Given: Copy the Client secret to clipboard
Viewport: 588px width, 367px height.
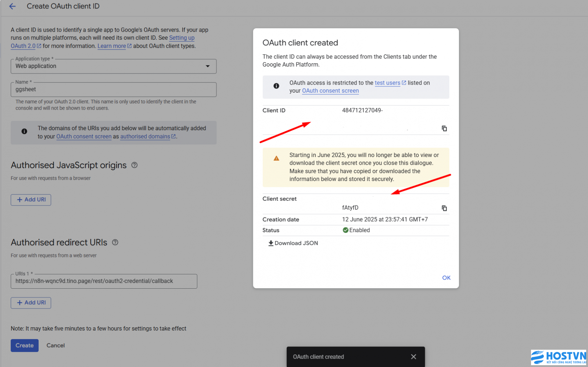Looking at the screenshot, I should [444, 208].
